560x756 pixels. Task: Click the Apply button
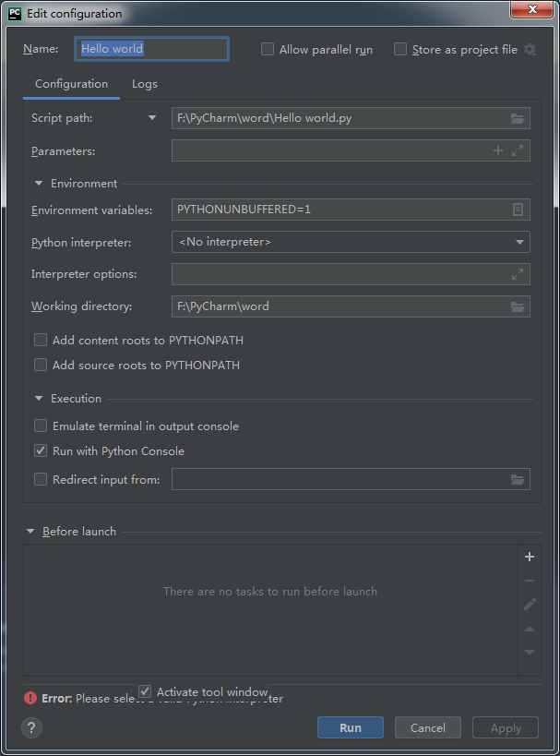point(506,727)
